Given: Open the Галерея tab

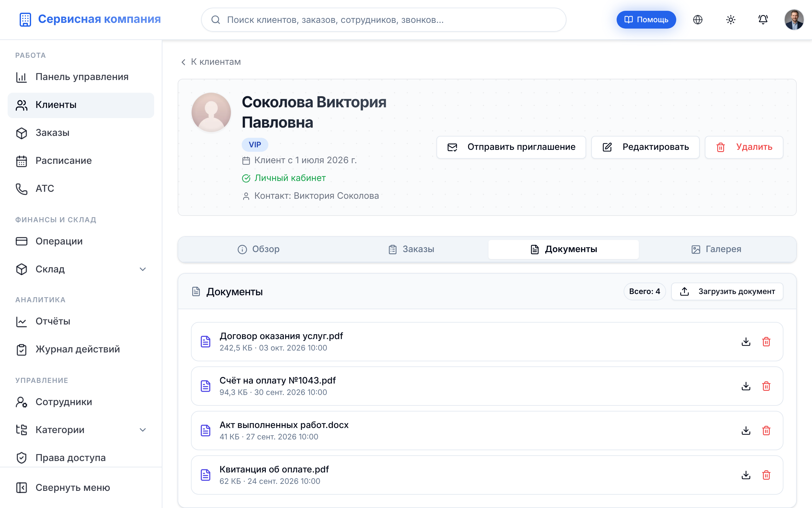Looking at the screenshot, I should coord(717,249).
